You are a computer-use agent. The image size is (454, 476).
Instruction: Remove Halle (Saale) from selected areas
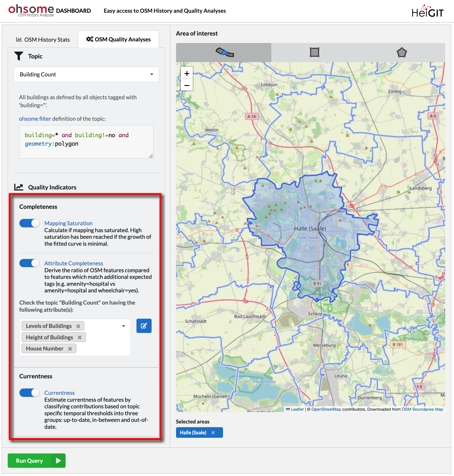(x=213, y=433)
